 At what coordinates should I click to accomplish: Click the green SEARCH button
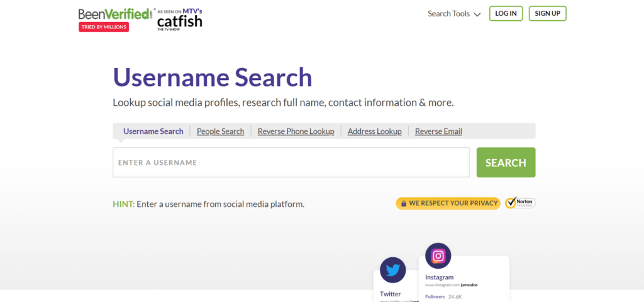(x=506, y=162)
